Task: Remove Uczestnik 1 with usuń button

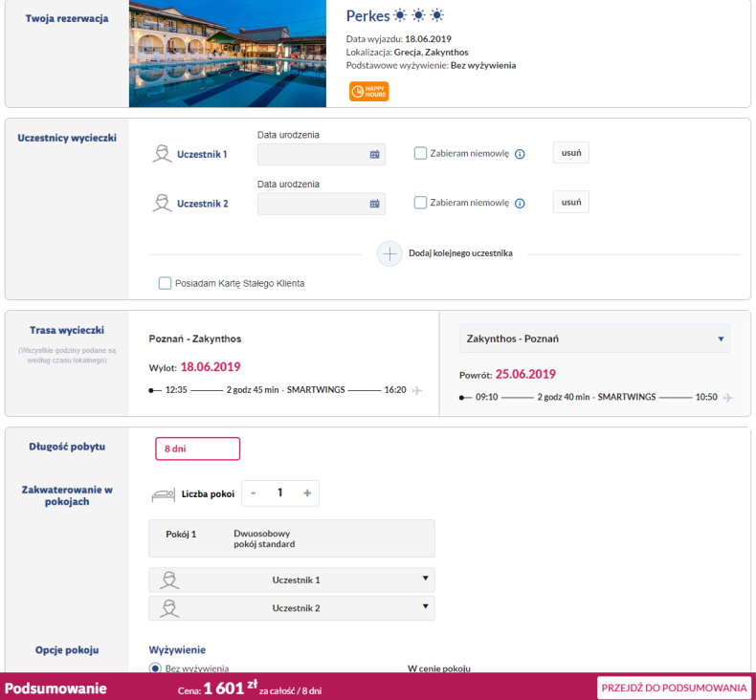Action: [571, 153]
